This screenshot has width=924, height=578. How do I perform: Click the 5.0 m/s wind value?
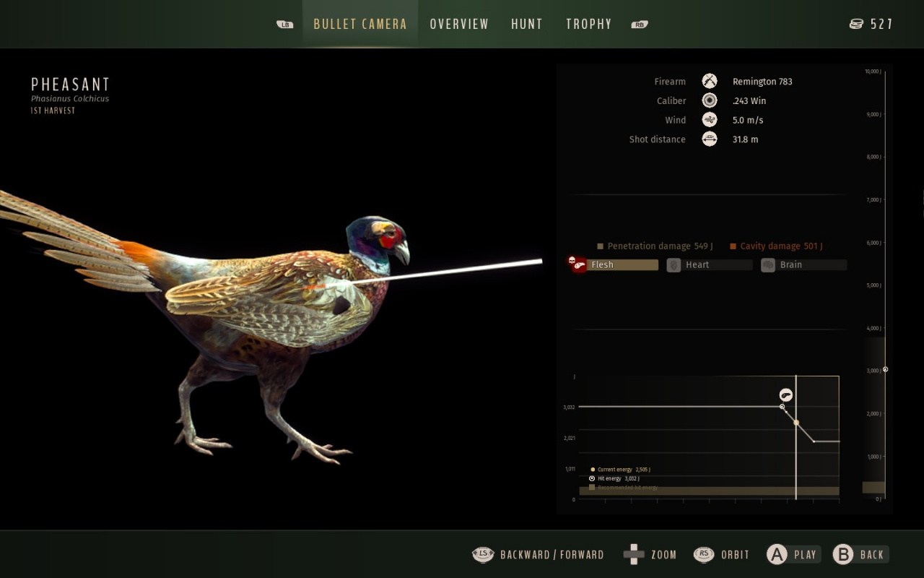click(748, 120)
